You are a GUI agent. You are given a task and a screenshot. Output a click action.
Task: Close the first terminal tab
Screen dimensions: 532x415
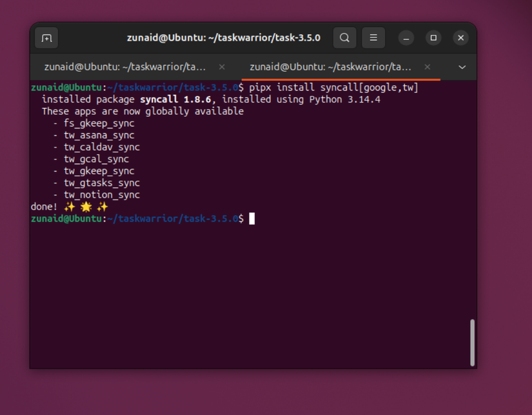pos(222,67)
